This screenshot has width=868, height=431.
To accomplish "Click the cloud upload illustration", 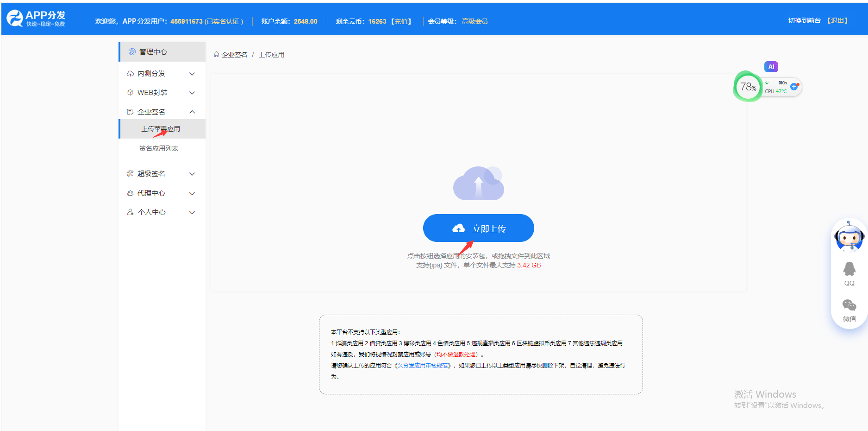I will [478, 184].
